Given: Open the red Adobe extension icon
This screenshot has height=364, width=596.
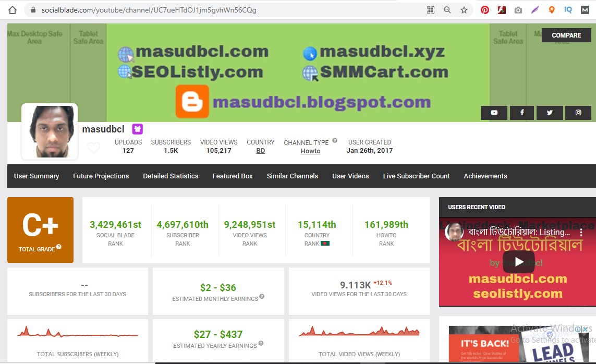Looking at the screenshot, I should coord(502,10).
